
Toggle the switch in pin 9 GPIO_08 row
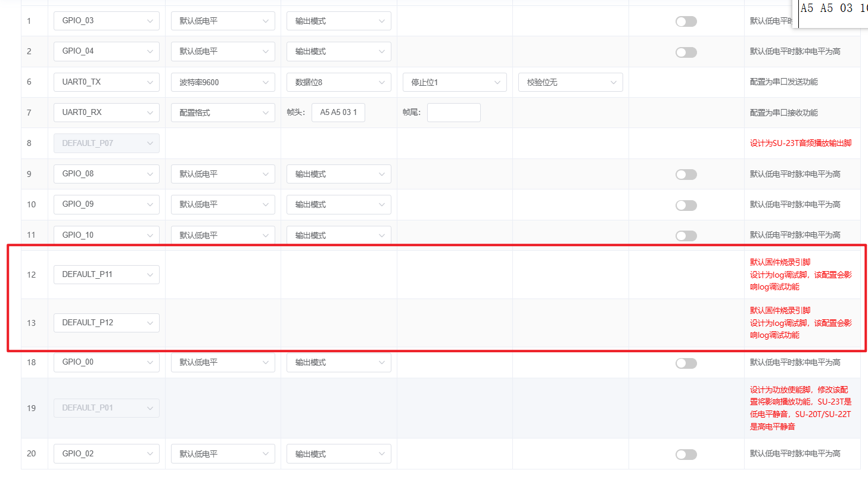(686, 175)
